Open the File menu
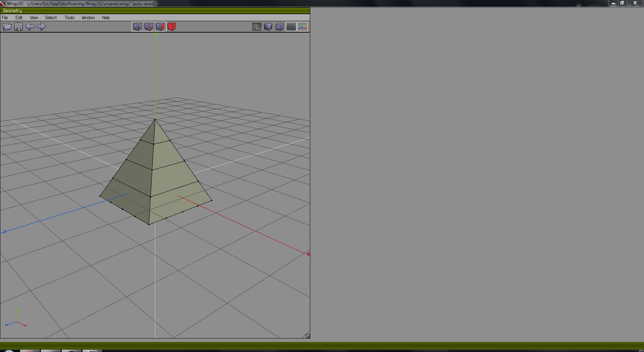Viewport: 644px width, 352px height. tap(5, 17)
